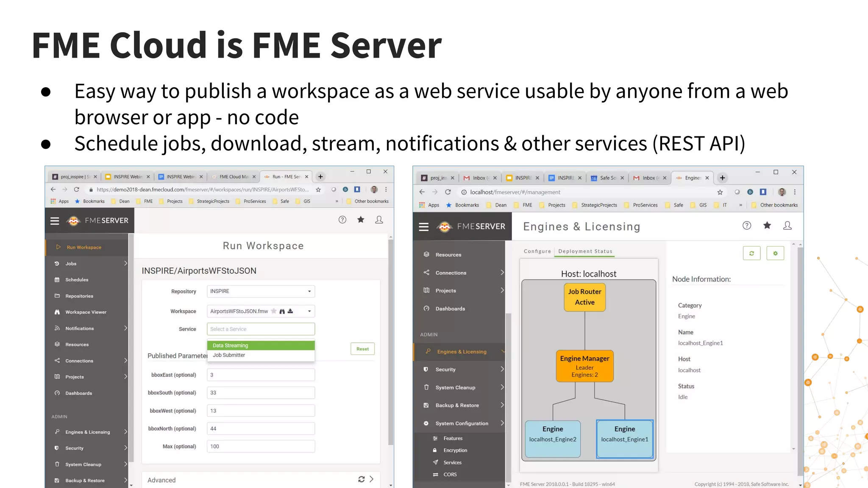This screenshot has width=868, height=488.
Task: Click refresh icon in Advanced section
Action: 361,479
